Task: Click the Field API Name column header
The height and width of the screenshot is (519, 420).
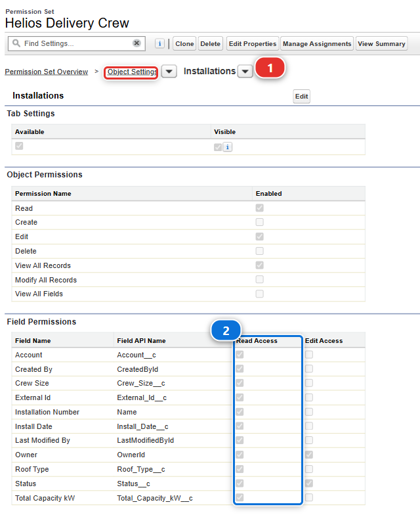Action: point(141,340)
